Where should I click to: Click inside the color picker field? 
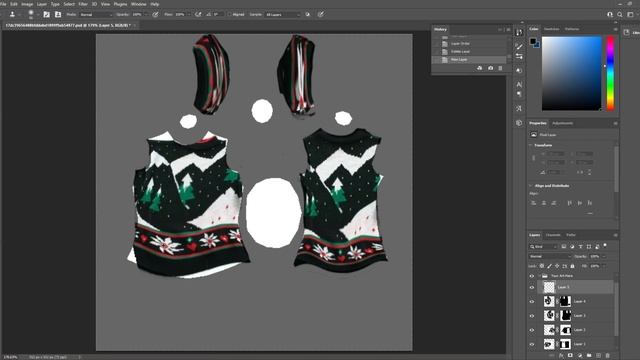pyautogui.click(x=571, y=73)
